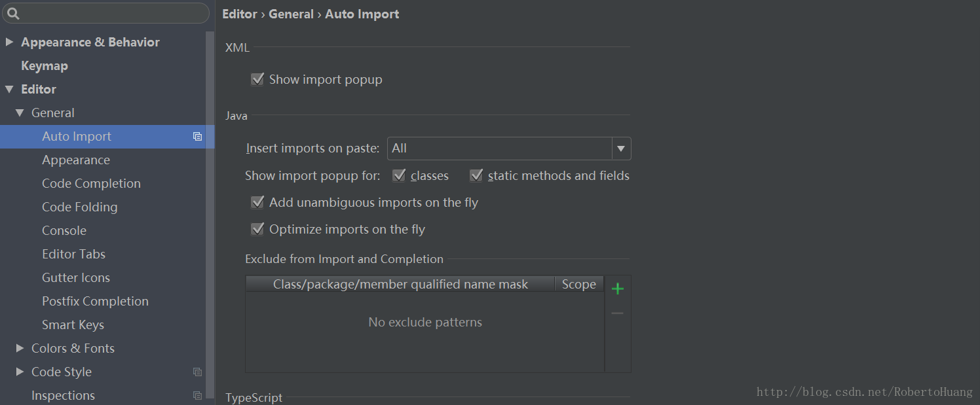Expand Appearance & Behavior section

coord(9,42)
